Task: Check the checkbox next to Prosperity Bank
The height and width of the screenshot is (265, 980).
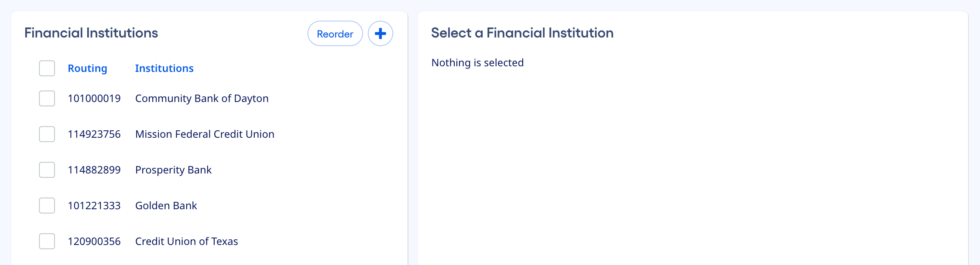Action: [x=47, y=170]
